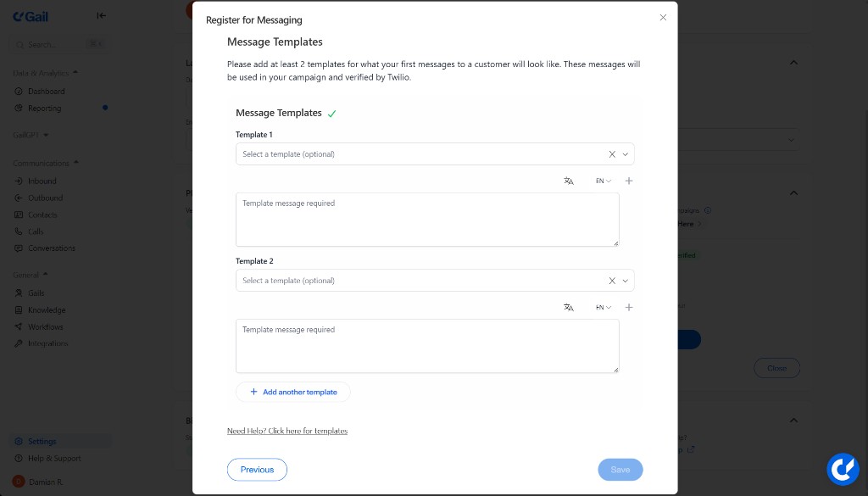Viewport: 868px width, 496px height.
Task: Click inside the Template 1 message box
Action: (x=426, y=220)
